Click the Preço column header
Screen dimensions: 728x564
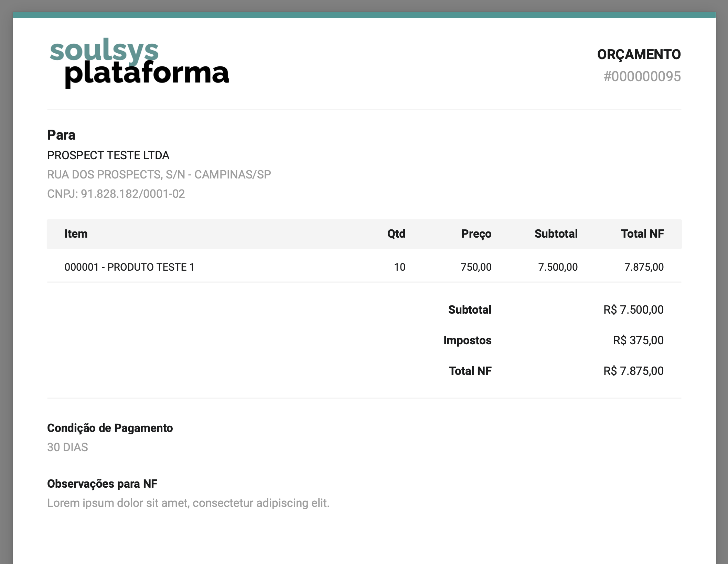pyautogui.click(x=476, y=234)
